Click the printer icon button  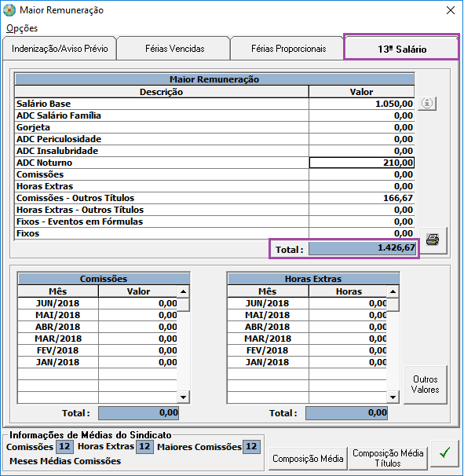click(433, 240)
